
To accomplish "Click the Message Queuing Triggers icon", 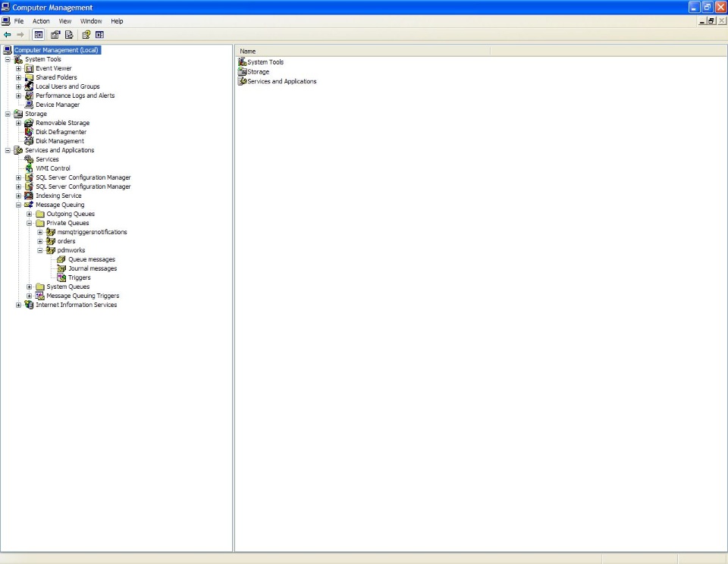I will pos(40,296).
